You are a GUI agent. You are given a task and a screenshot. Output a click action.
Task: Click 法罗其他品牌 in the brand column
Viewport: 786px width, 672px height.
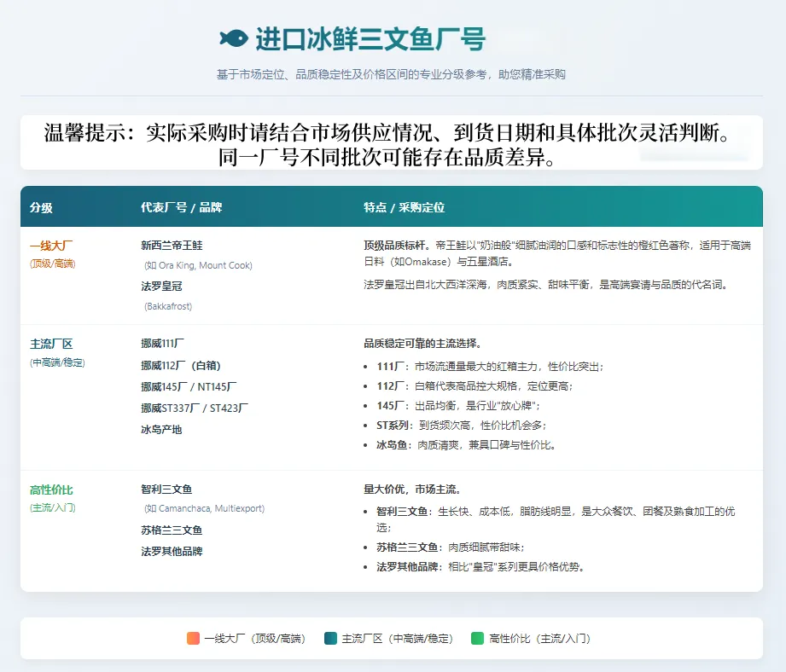click(x=172, y=552)
